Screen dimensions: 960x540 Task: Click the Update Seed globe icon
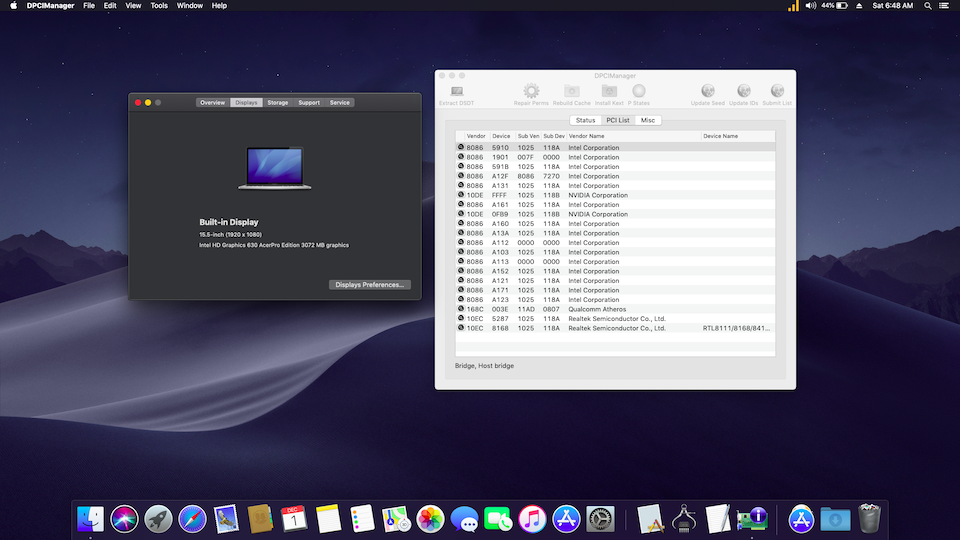pos(708,92)
